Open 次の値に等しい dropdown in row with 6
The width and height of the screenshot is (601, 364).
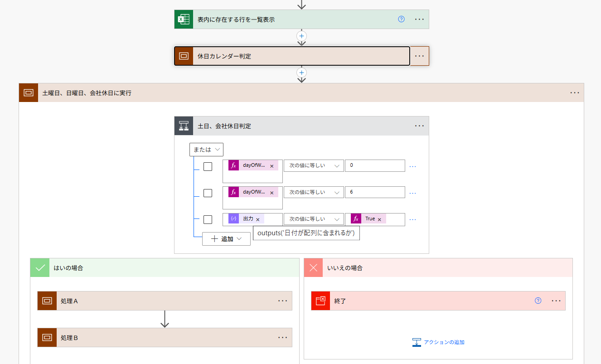click(314, 192)
